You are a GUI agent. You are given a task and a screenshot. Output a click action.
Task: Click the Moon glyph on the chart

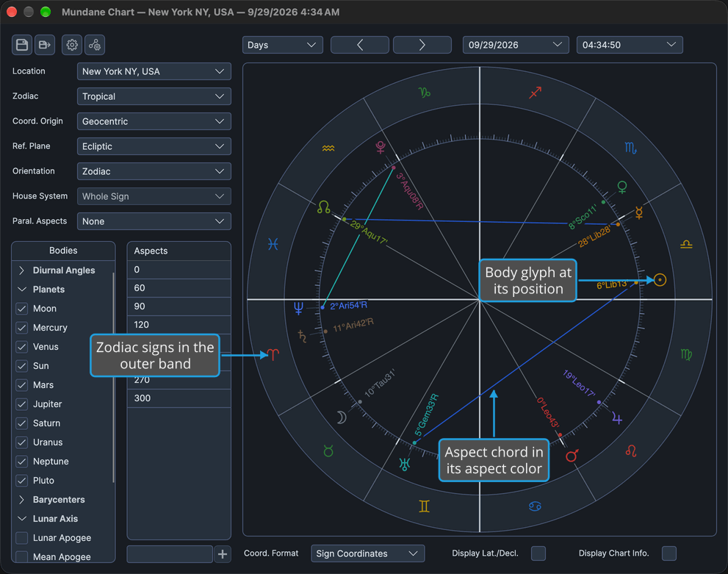[x=342, y=417]
